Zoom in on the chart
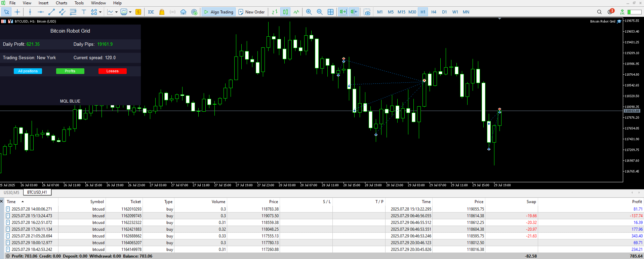Image resolution: width=644 pixels, height=259 pixels. coord(309,12)
